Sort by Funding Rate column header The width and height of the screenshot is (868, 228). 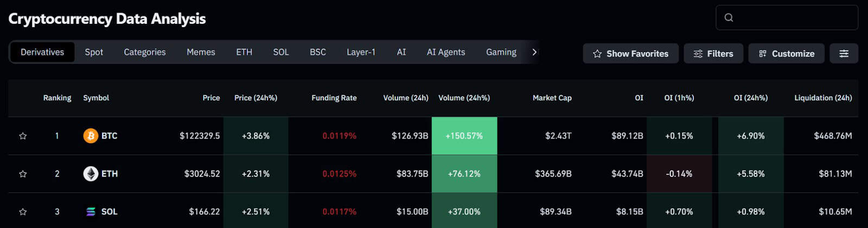(334, 98)
